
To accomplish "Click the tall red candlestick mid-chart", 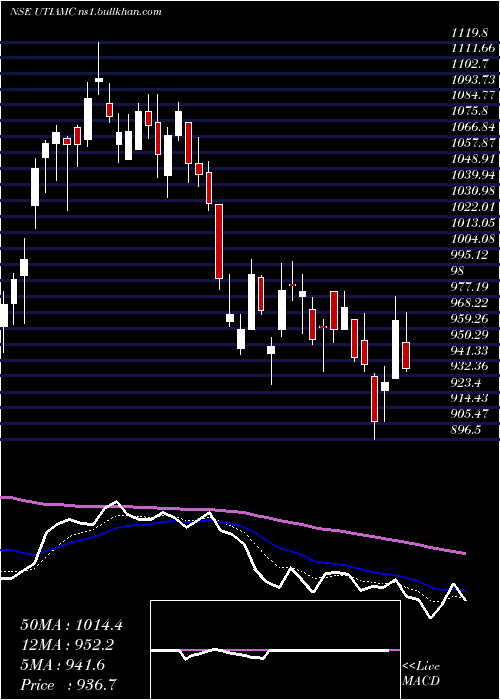I will (219, 242).
